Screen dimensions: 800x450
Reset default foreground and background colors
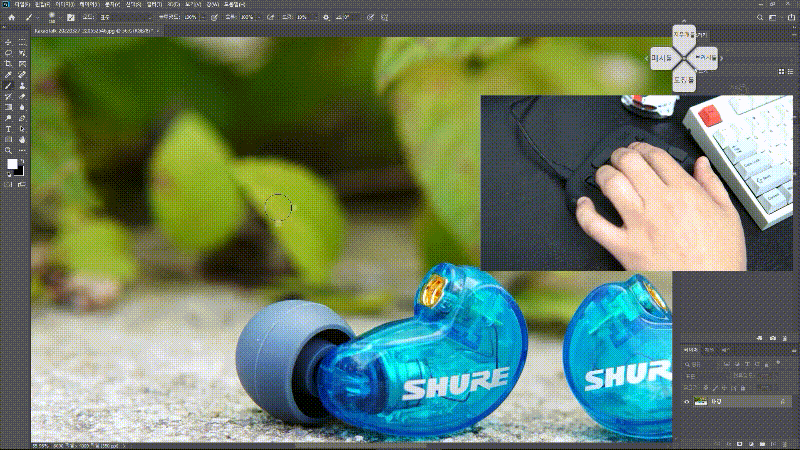[x=9, y=174]
